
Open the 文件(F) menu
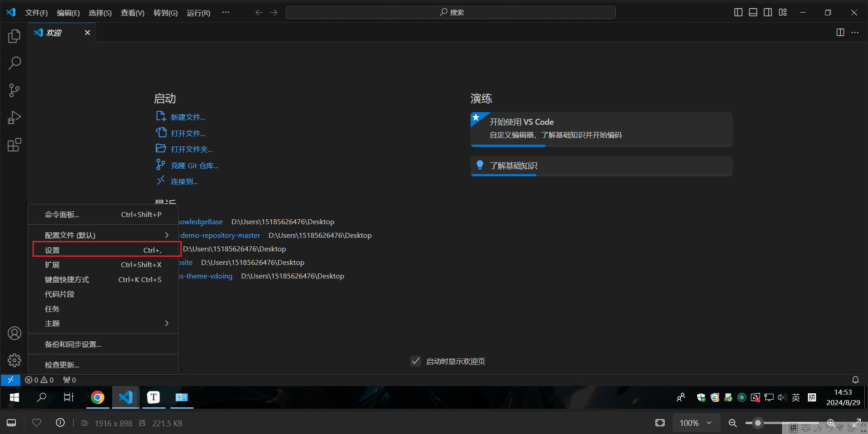coord(36,13)
